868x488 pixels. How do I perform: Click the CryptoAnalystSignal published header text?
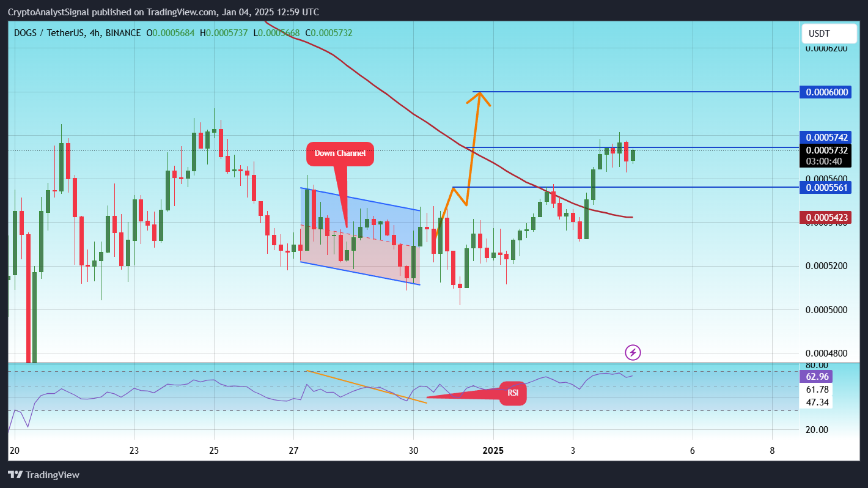[163, 12]
